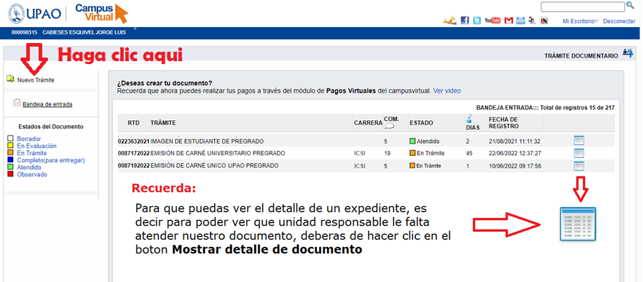Show detail for CARNÉ UNICO UPAO row
644x282 pixels.
point(578,166)
